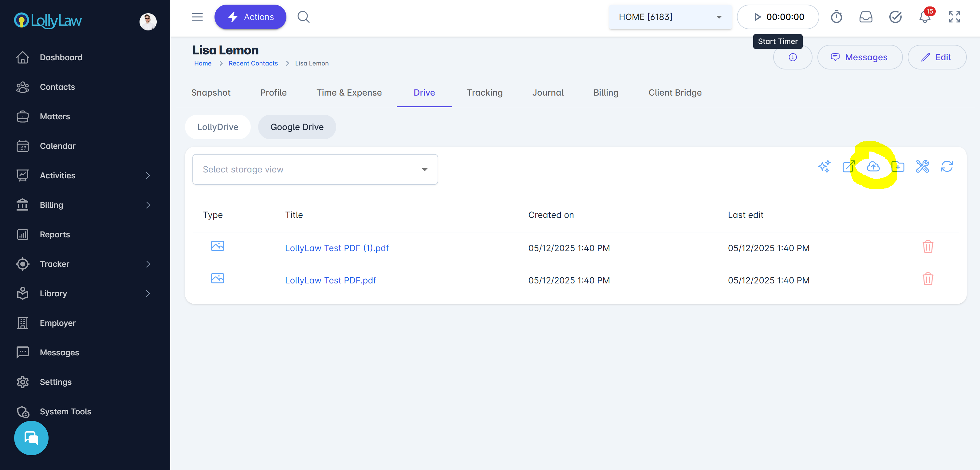Open System Tools in sidebar

[x=65, y=411]
